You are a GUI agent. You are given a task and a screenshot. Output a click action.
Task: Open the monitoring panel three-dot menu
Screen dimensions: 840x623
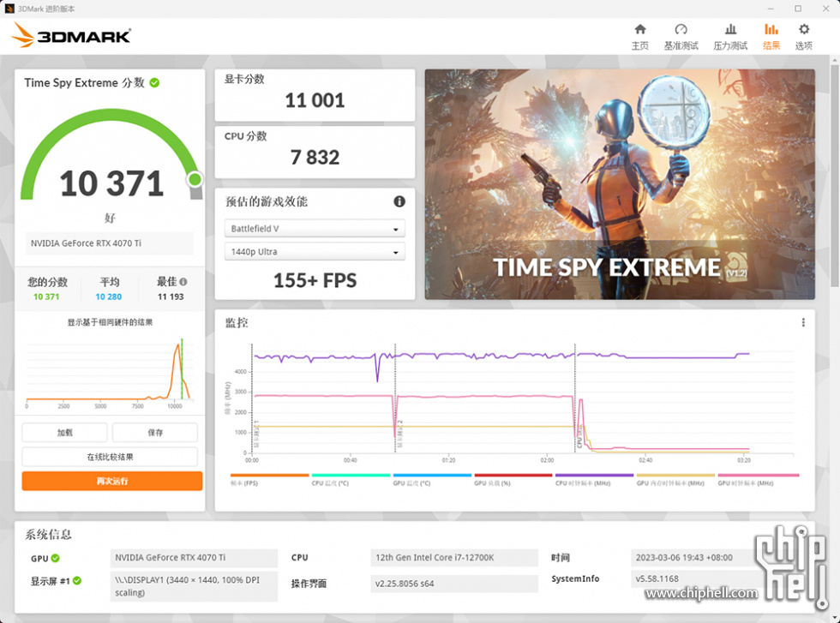coord(803,322)
